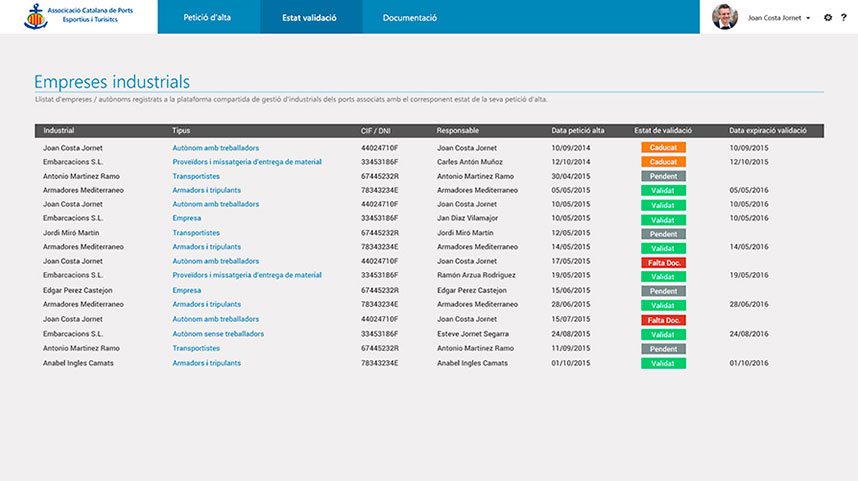
Task: Click Pendent badge for Edgar Perez Castejon
Action: 663,291
